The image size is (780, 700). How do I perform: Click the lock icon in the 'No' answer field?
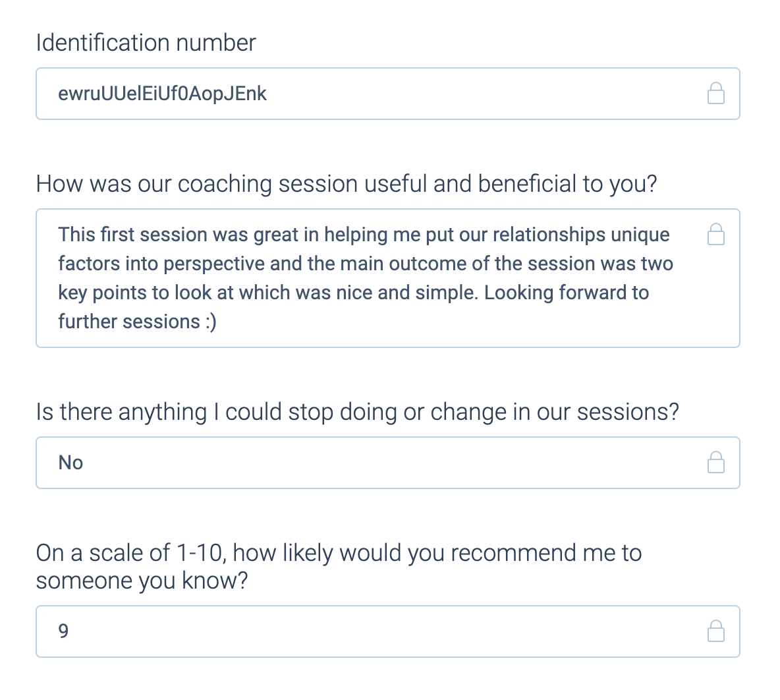point(716,463)
